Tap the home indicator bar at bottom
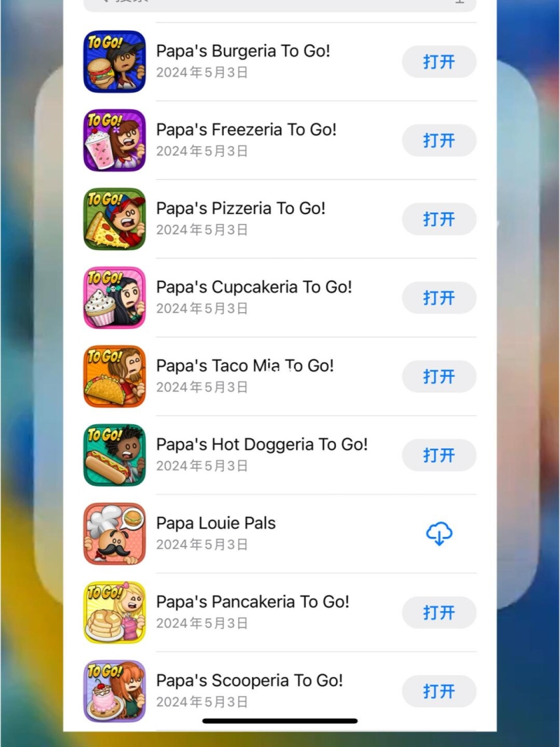 click(x=280, y=721)
